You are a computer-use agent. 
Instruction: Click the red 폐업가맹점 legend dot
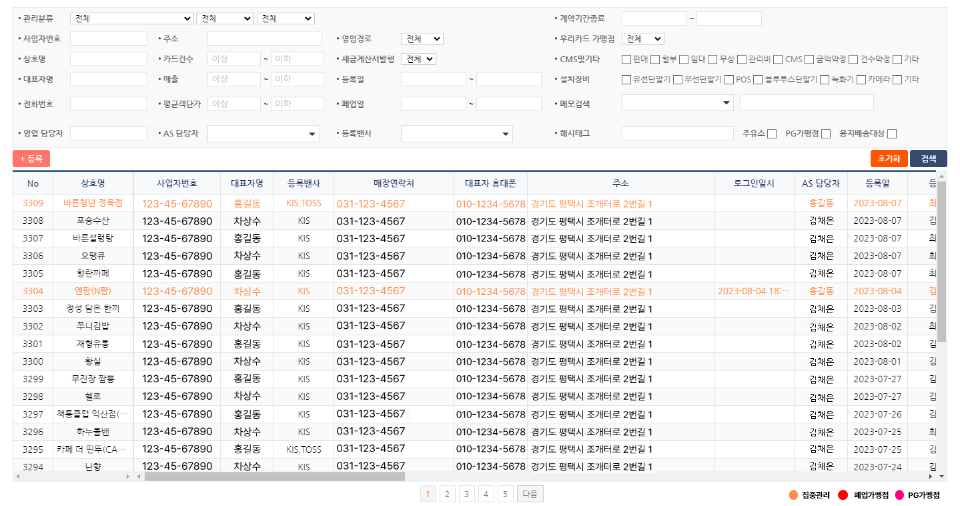coord(843,495)
